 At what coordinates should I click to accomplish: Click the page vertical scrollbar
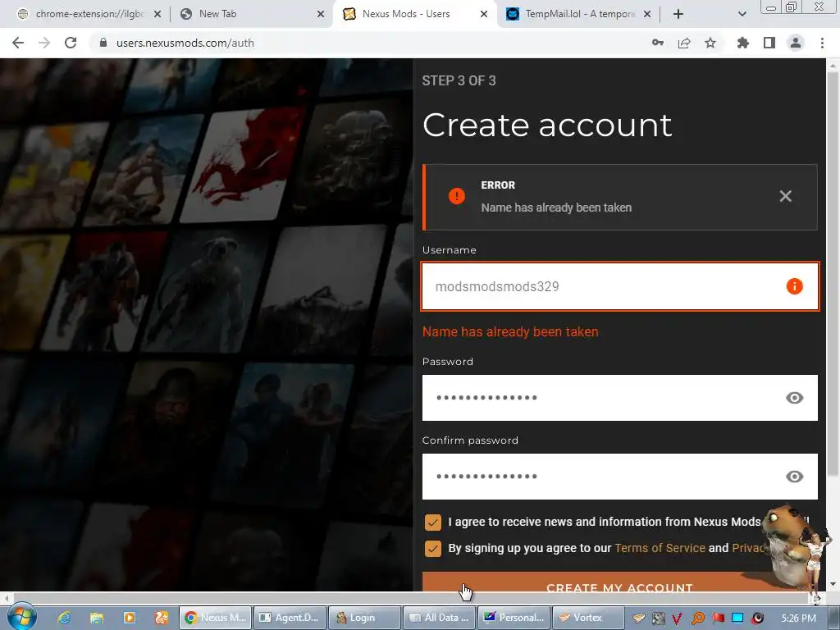click(833, 273)
